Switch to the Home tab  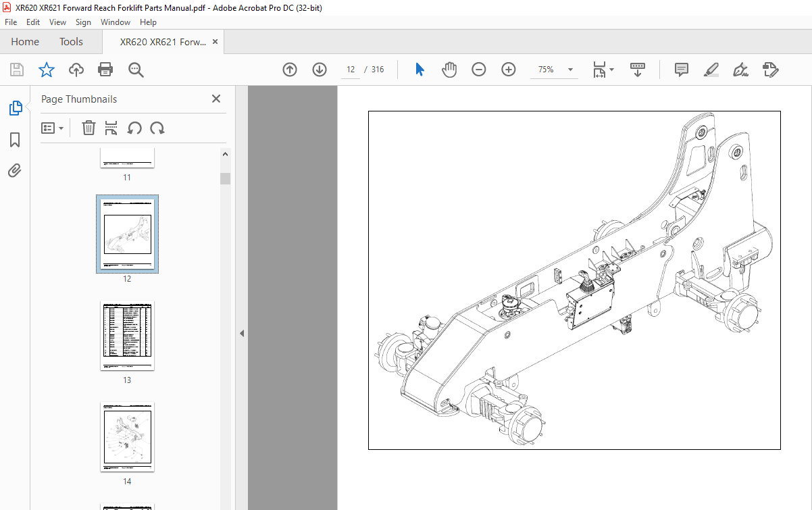pyautogui.click(x=25, y=41)
